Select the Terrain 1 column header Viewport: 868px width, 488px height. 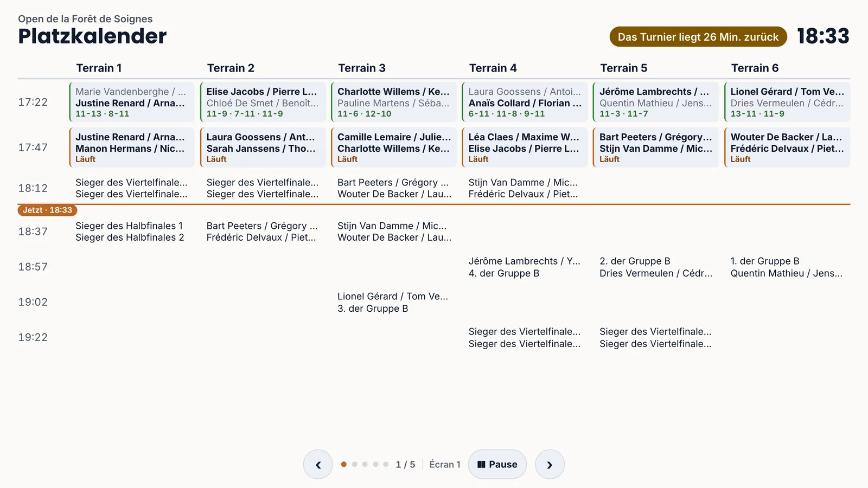coord(99,68)
